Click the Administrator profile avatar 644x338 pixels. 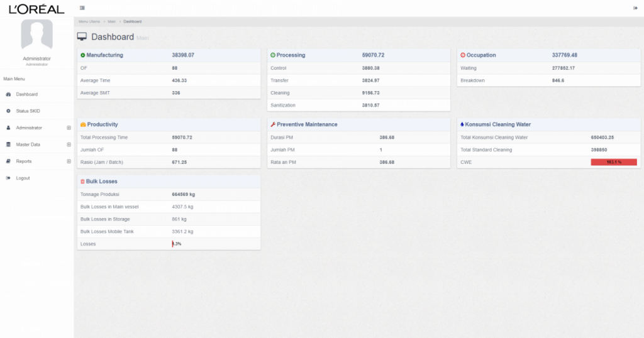tap(36, 35)
